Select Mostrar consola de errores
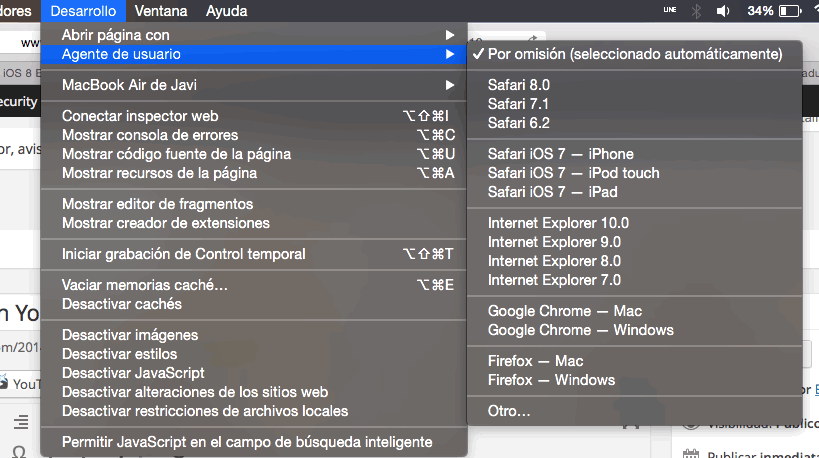 tap(254, 135)
